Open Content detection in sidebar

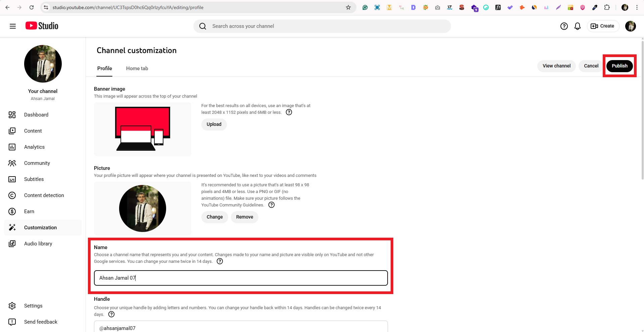[44, 195]
